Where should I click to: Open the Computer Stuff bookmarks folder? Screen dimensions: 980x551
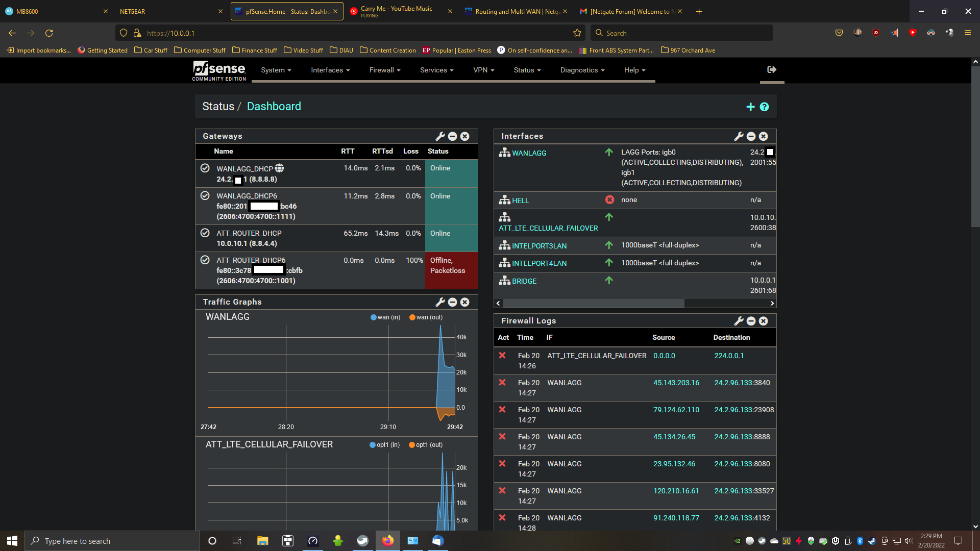click(x=200, y=50)
